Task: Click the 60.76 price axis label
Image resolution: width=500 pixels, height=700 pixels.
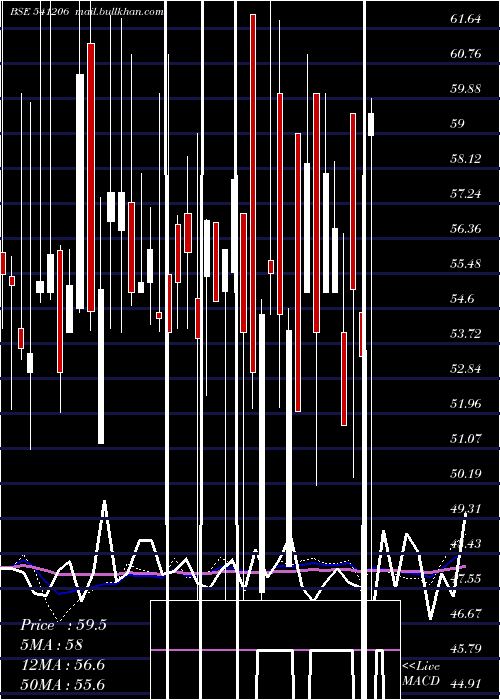Action: [x=466, y=54]
